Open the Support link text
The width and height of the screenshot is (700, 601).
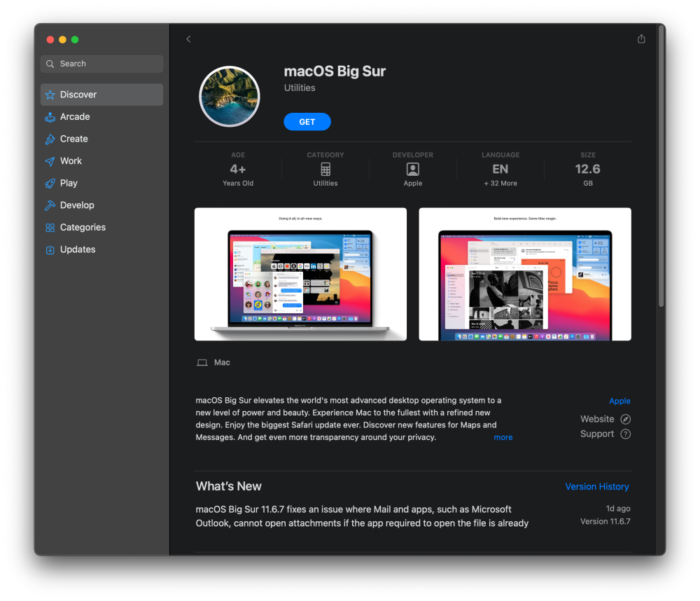597,434
